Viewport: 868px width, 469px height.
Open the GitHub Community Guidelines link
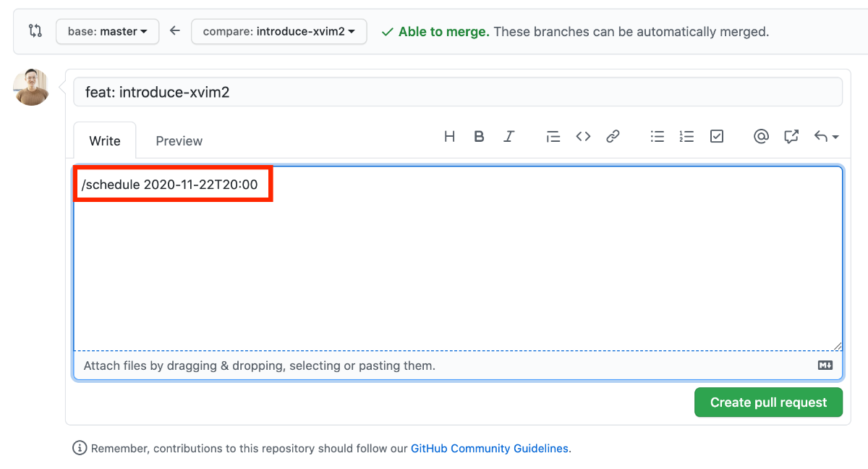point(490,449)
